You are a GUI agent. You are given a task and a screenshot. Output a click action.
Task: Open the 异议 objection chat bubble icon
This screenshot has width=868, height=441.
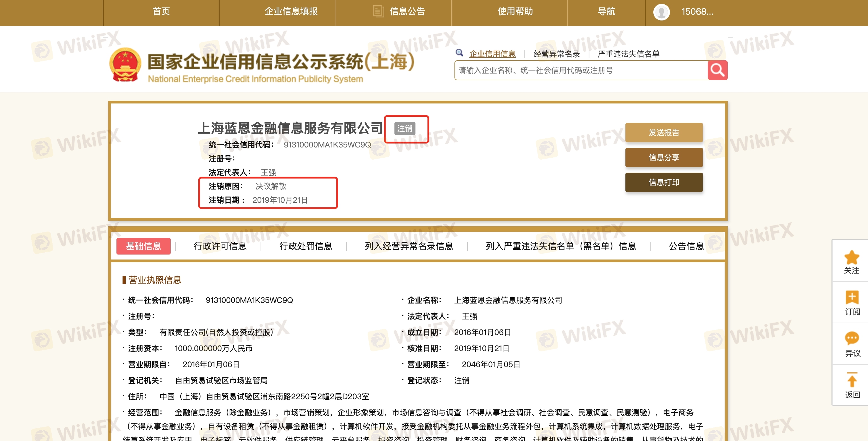click(x=852, y=338)
